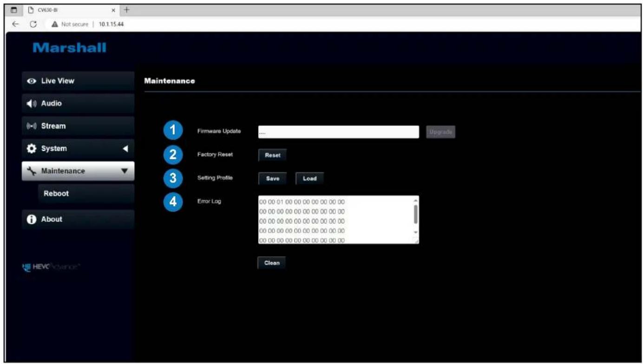Click the Stream broadcast icon
This screenshot has width=643, height=364.
pyautogui.click(x=32, y=126)
